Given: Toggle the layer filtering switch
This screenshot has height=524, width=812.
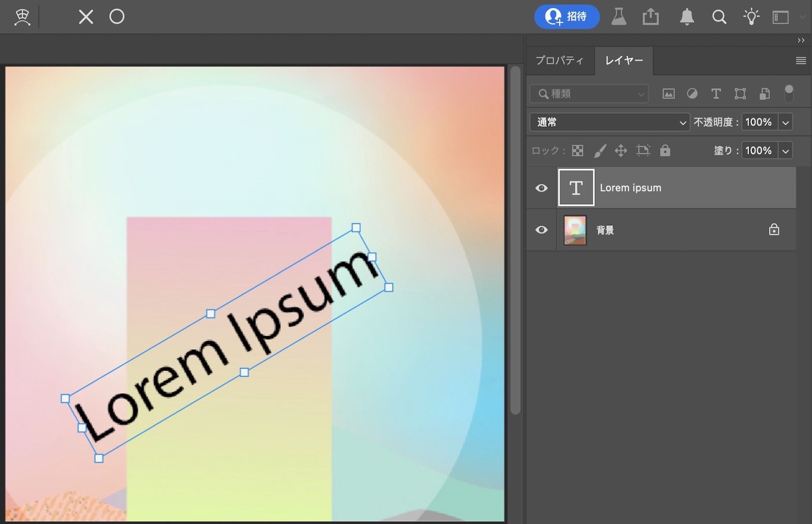Looking at the screenshot, I should coord(789,94).
